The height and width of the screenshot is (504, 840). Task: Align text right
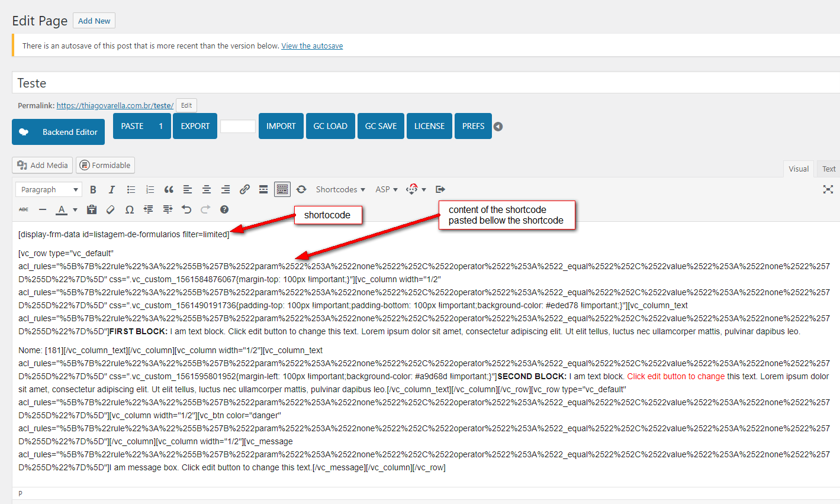click(x=226, y=189)
